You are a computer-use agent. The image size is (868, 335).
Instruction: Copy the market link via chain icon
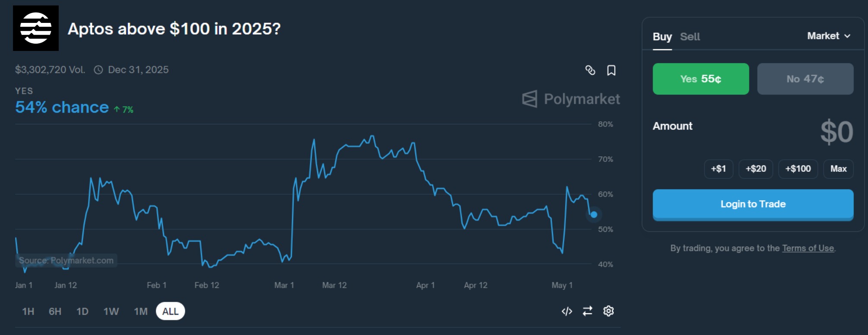pyautogui.click(x=590, y=70)
